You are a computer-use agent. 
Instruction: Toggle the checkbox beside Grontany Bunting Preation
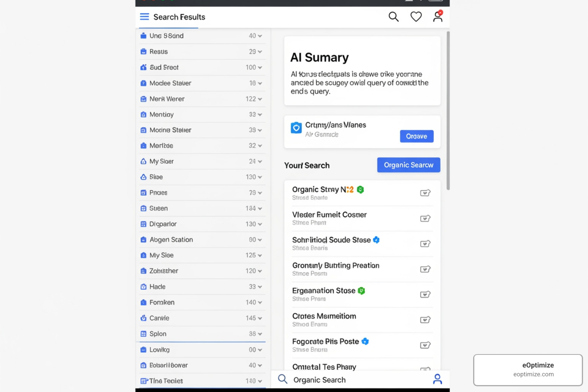425,269
